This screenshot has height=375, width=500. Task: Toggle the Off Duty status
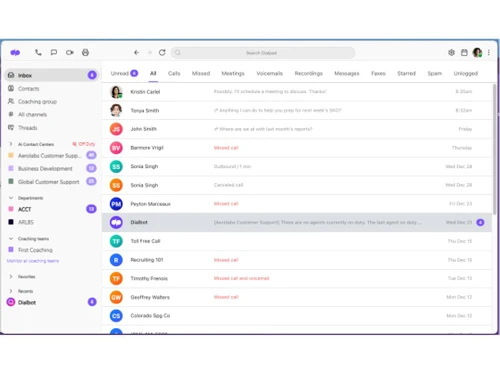click(x=84, y=144)
